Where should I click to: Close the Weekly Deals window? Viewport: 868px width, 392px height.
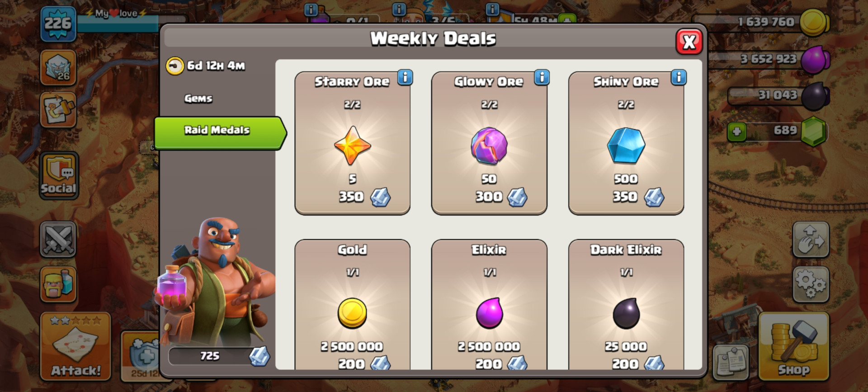pos(689,42)
